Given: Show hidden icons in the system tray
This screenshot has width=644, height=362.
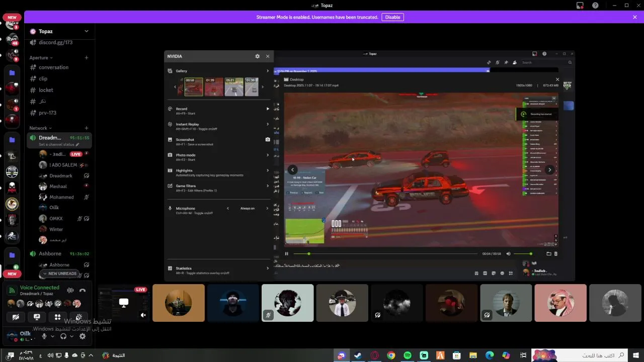Looking at the screenshot, I should tap(91, 355).
